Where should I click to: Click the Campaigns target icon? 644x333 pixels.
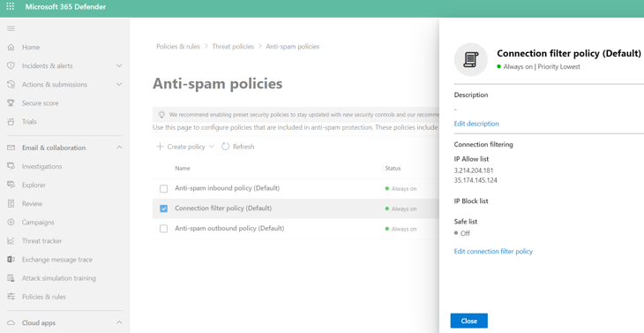coord(11,223)
